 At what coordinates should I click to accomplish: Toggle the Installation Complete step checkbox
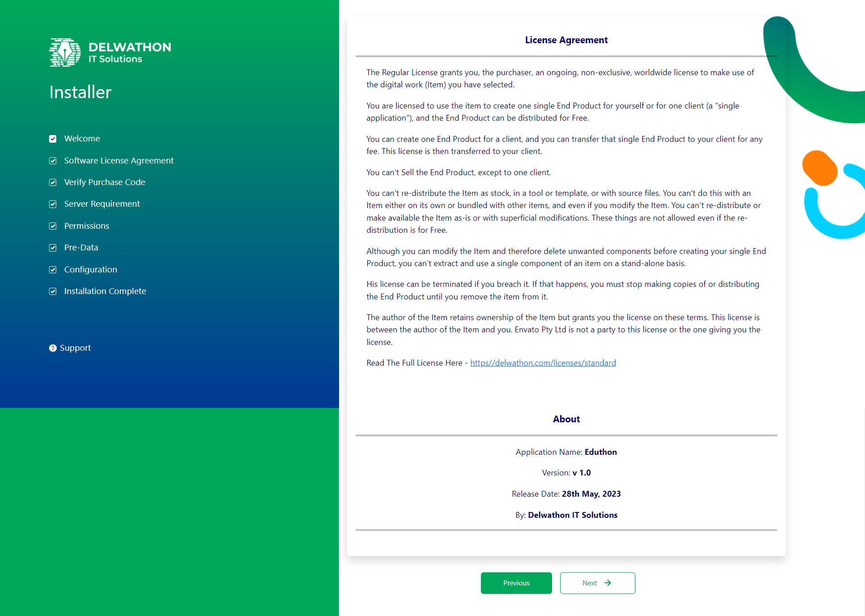[53, 291]
